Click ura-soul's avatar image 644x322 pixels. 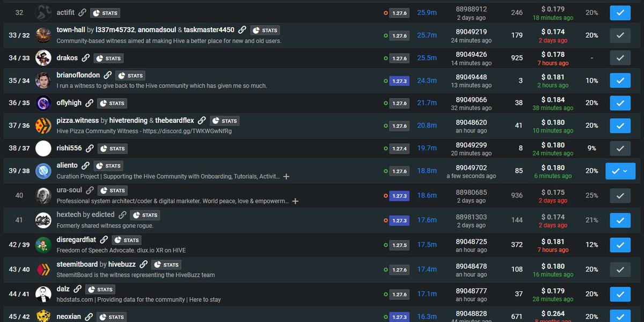click(x=43, y=195)
